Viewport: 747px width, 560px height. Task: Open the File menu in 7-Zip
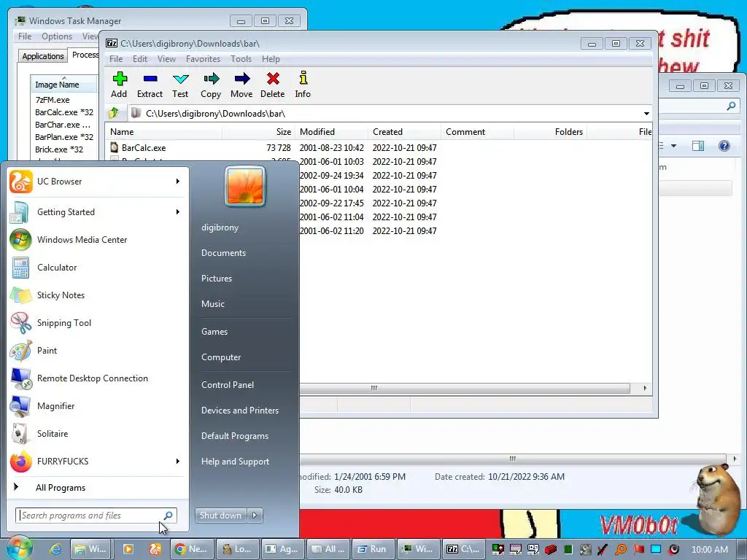(x=116, y=59)
